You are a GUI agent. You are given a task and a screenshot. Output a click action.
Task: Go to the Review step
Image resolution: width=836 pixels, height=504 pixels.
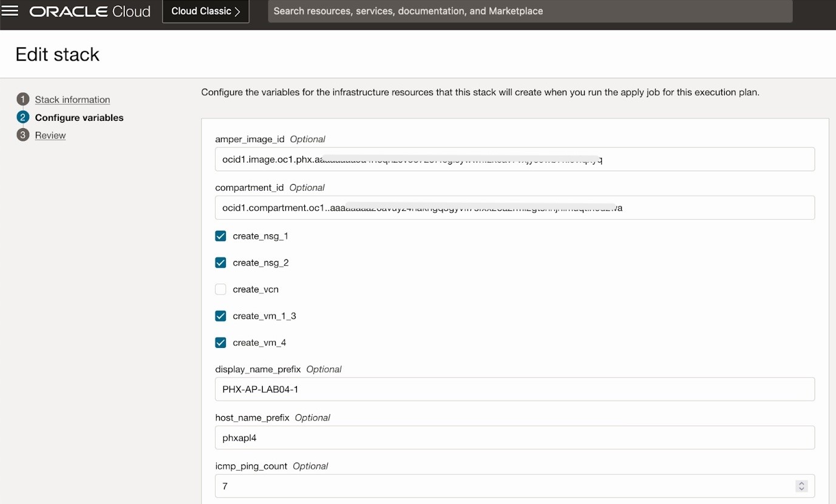pyautogui.click(x=50, y=135)
